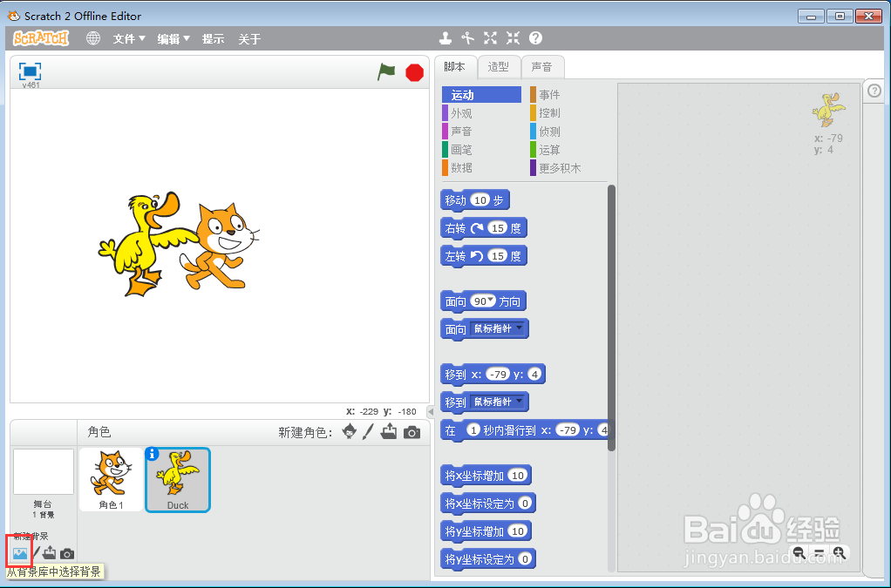This screenshot has width=891, height=588.
Task: Click steps value in 移动 10 步 block
Action: (x=480, y=199)
